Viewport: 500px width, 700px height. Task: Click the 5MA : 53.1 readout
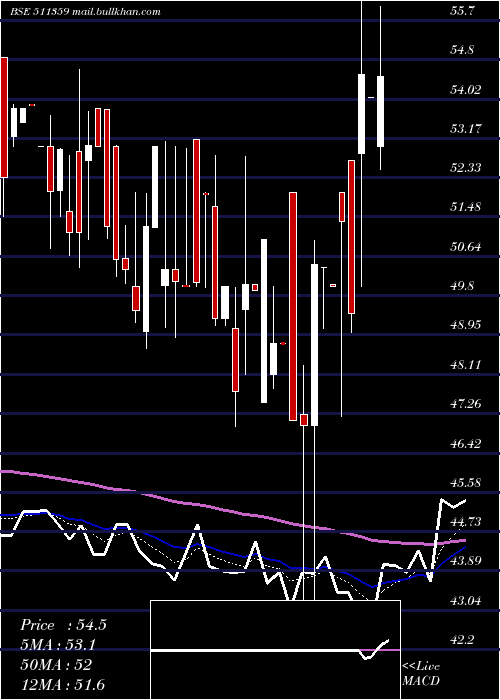(58, 645)
